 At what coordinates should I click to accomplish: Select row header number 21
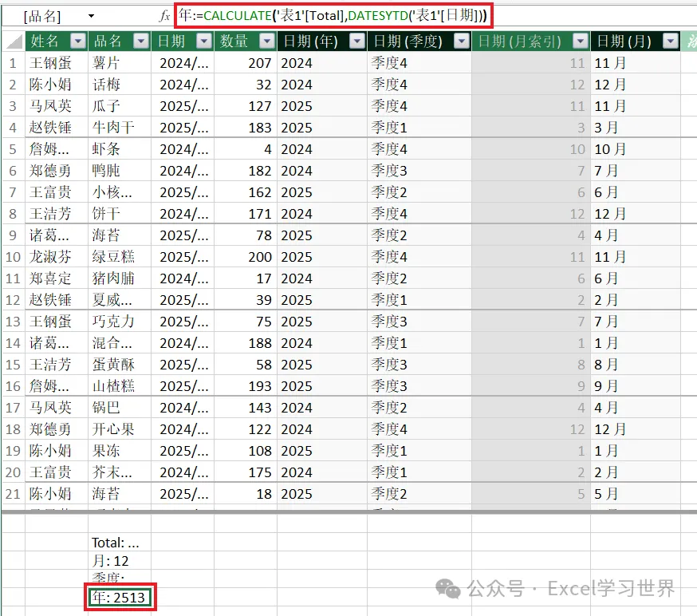14,494
